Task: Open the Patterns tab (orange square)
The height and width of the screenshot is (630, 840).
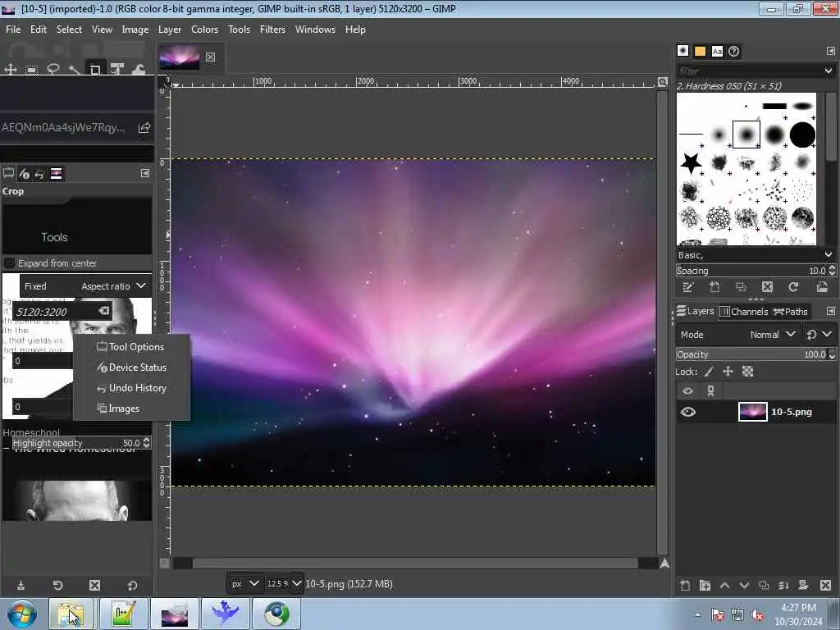Action: click(x=701, y=51)
